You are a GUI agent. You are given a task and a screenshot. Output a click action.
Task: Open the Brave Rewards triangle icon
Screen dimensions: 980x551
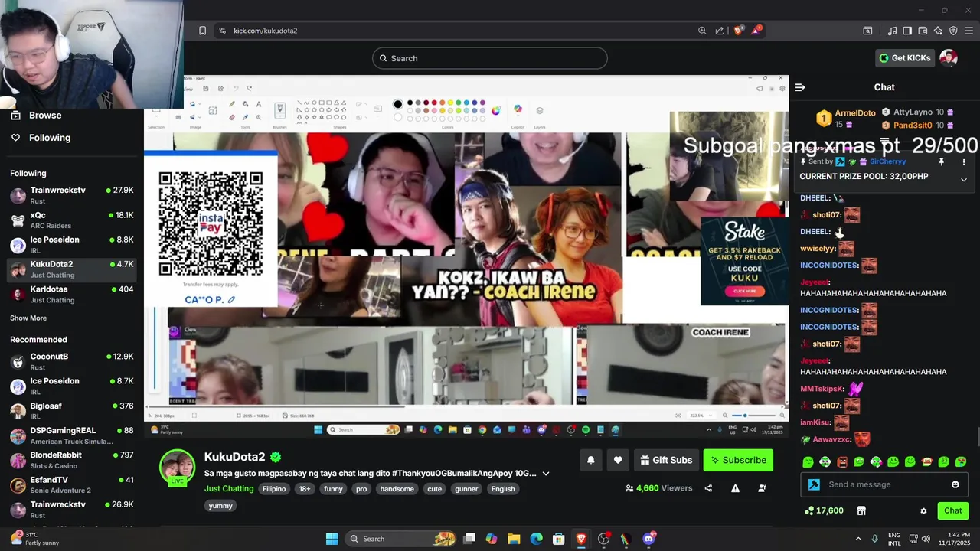pos(757,31)
